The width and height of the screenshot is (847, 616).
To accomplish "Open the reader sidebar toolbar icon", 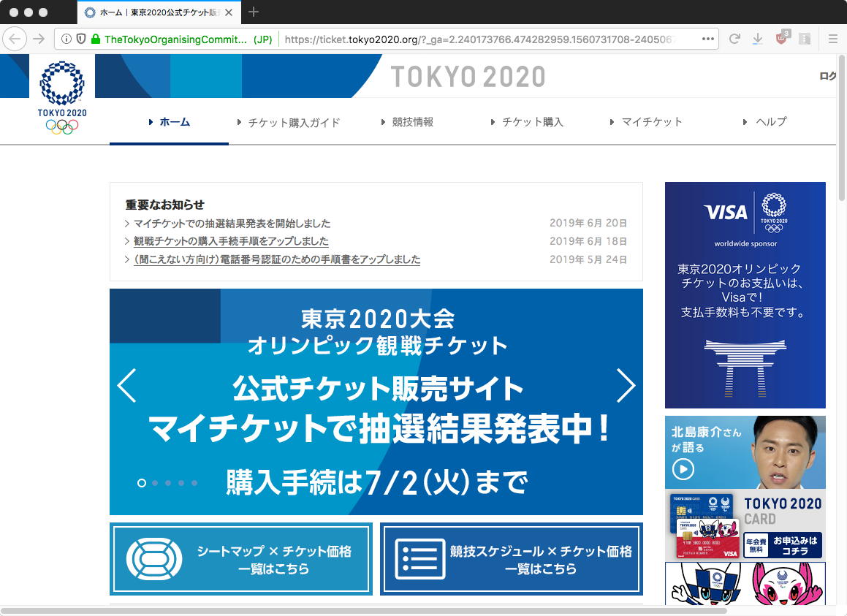I will tap(805, 39).
